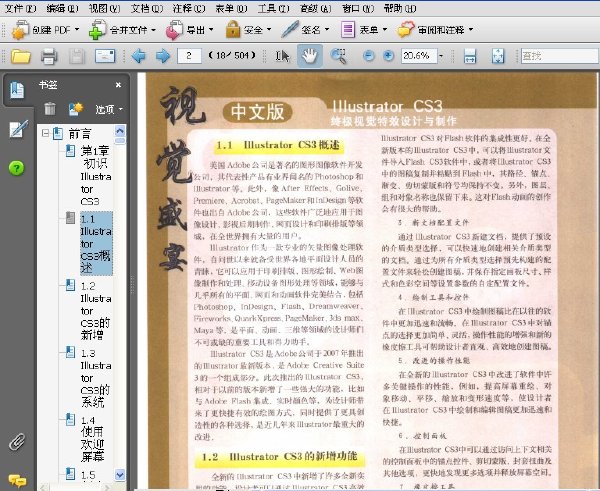Select bookmark 1.1 Illustrator CS3概述
Image resolution: width=600 pixels, height=491 pixels.
(96, 243)
